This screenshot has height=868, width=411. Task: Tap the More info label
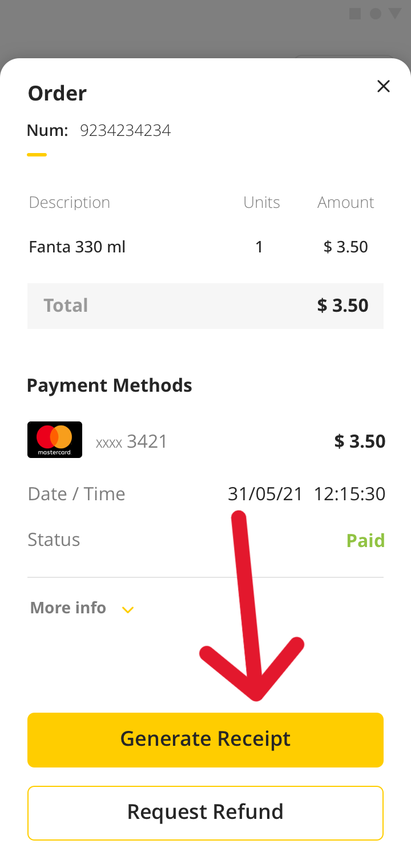point(68,608)
